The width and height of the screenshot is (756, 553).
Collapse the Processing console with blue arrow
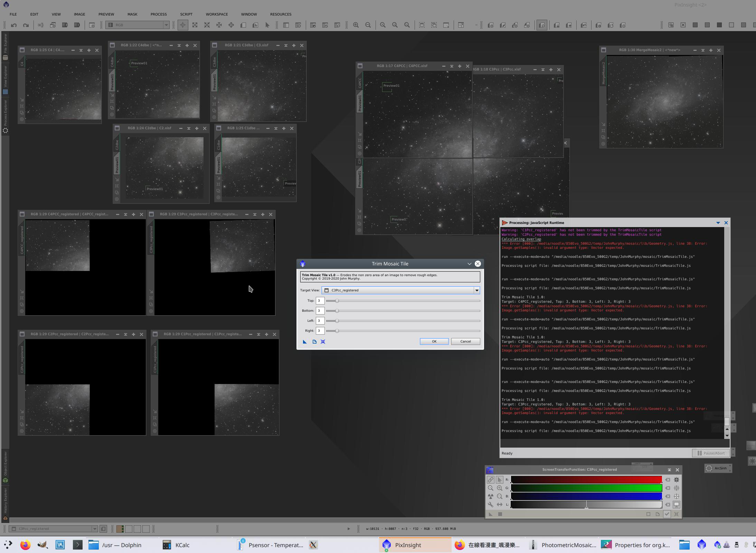pyautogui.click(x=718, y=223)
